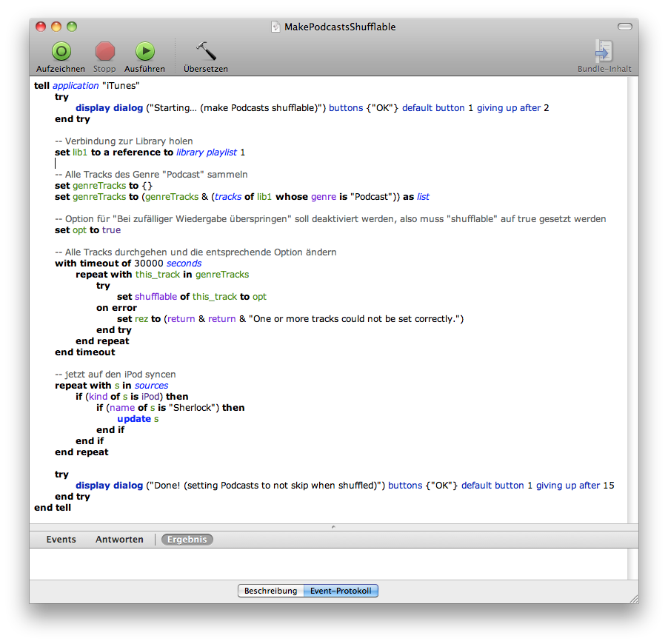Screen dimensions: 668x644
Task: Click the window title MakePodcastsShufflable
Action: click(340, 27)
